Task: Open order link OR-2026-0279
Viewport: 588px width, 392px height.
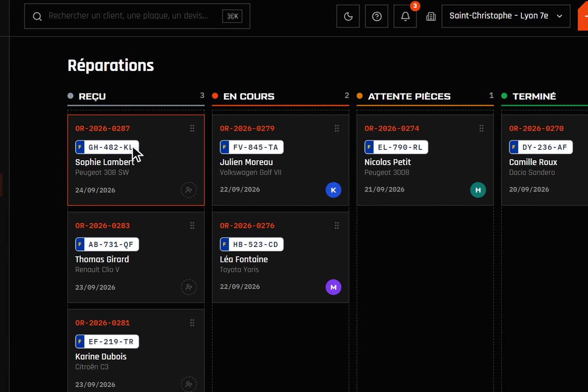Action: (x=247, y=128)
